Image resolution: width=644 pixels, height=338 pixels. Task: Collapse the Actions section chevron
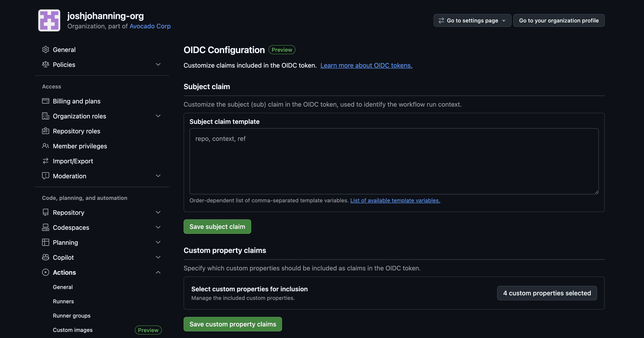[x=158, y=272]
